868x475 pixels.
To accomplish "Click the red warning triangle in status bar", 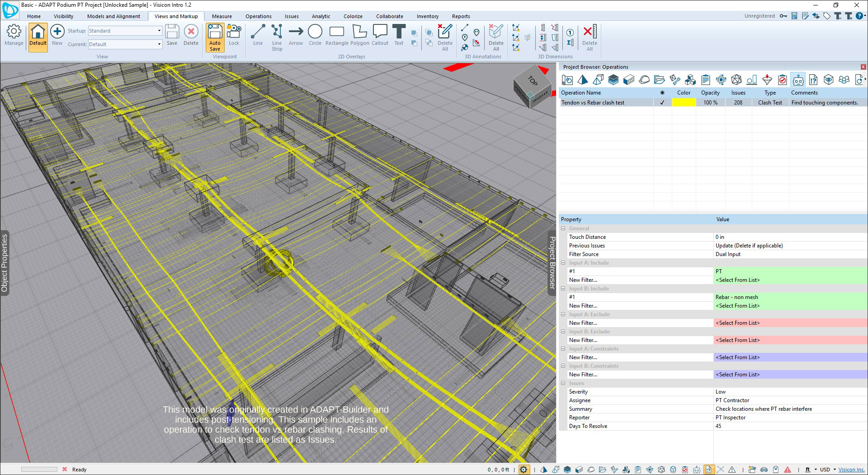I will pyautogui.click(x=788, y=470).
